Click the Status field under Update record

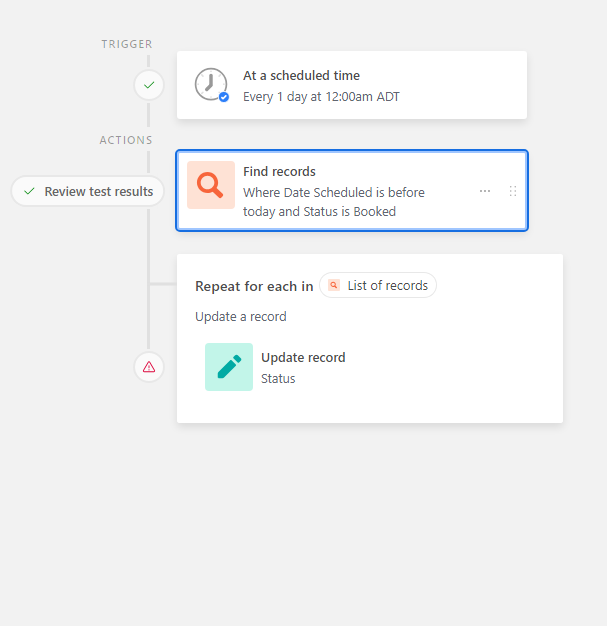click(x=278, y=378)
